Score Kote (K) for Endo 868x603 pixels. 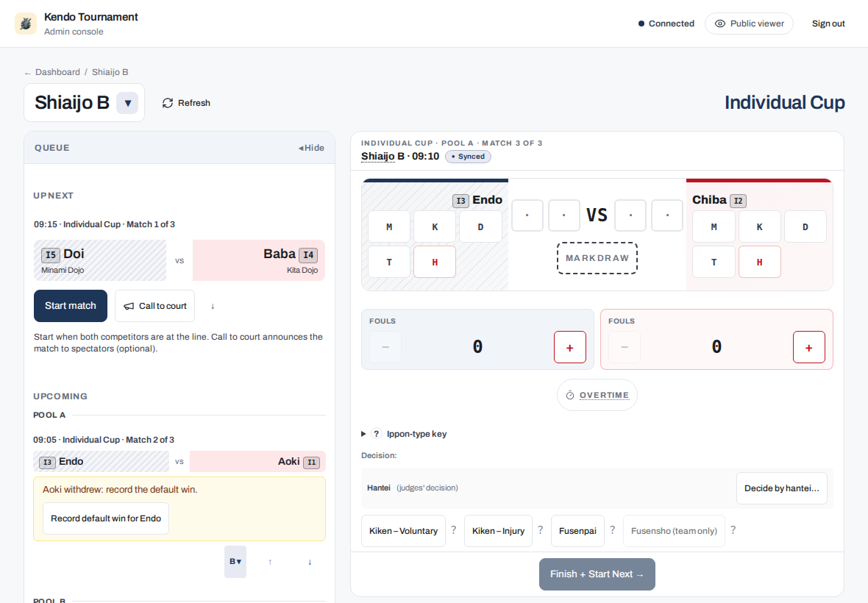tap(435, 226)
